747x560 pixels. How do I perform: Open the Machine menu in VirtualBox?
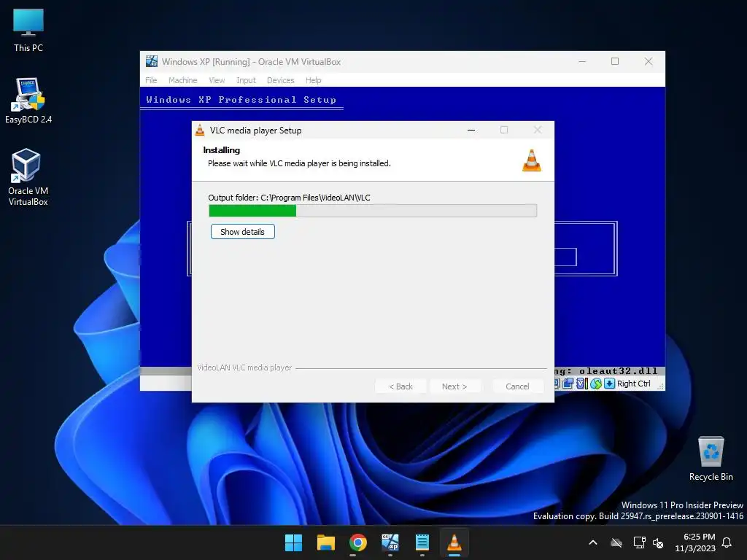(x=183, y=80)
